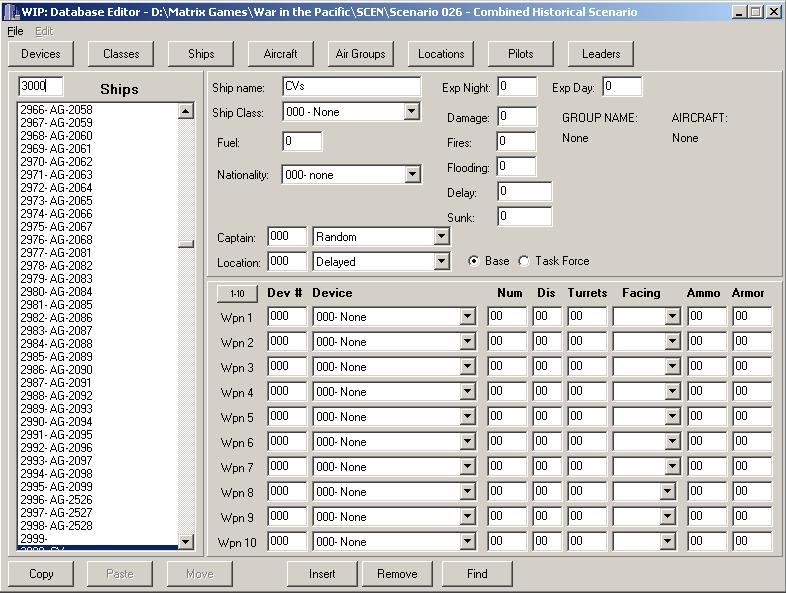Open the Nationality dropdown
786x593 pixels.
pos(412,174)
